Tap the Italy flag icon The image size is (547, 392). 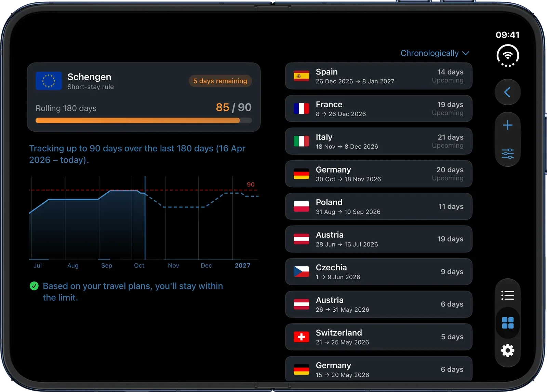(x=301, y=141)
